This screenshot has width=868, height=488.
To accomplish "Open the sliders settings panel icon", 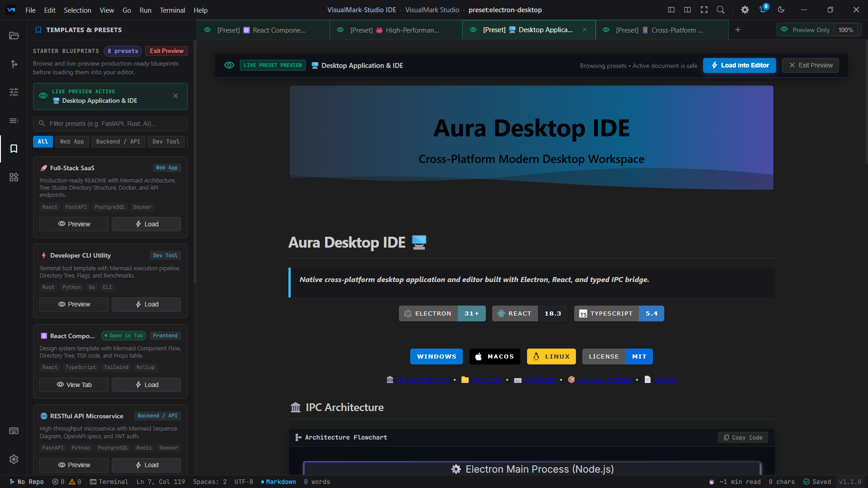I will (14, 92).
